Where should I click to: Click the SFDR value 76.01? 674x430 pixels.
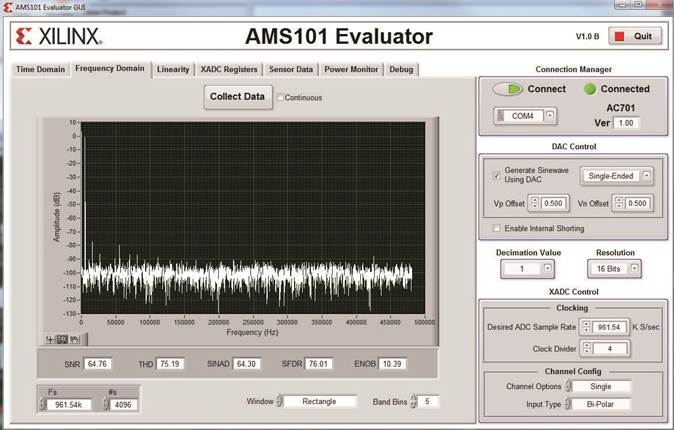[319, 364]
